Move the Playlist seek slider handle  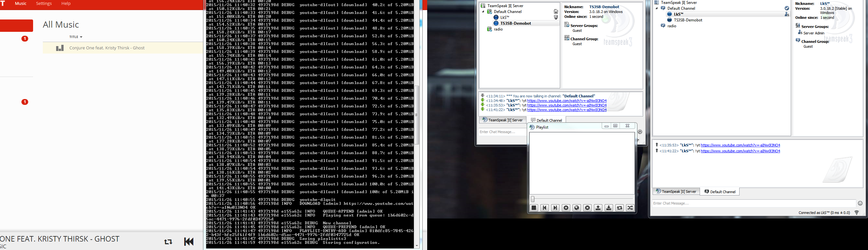533,199
